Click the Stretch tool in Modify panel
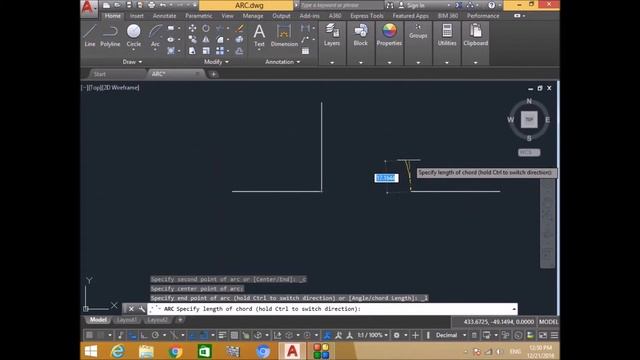Viewport: 640px width, 360px height. tap(192, 51)
